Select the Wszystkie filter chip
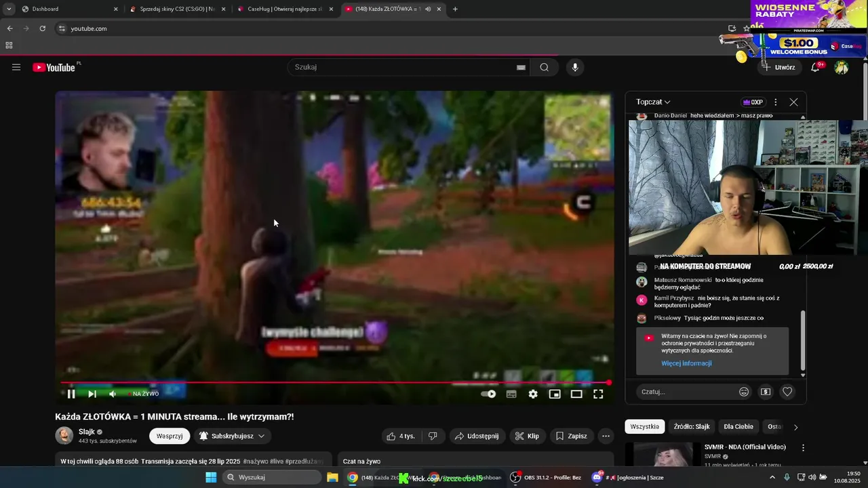868x488 pixels. pos(644,427)
